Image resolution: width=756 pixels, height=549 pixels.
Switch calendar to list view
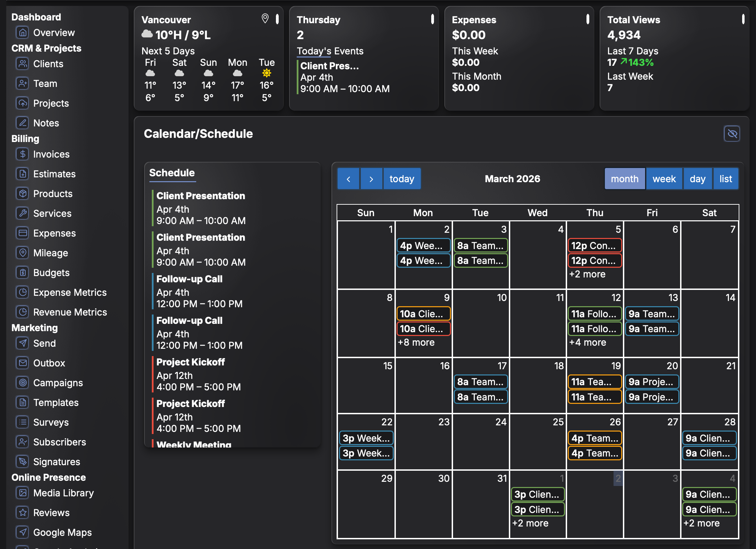(x=725, y=179)
